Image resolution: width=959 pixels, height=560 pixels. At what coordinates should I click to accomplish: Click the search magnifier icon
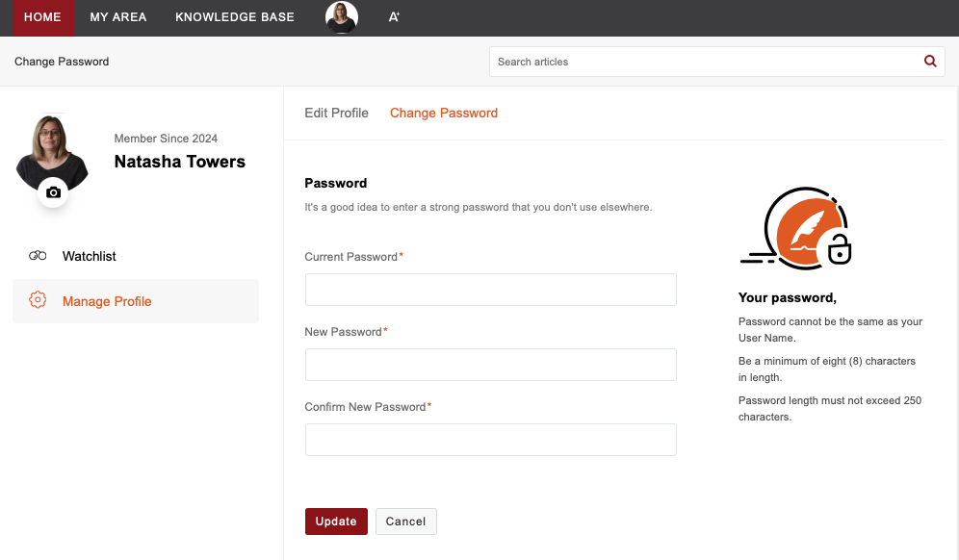click(930, 62)
